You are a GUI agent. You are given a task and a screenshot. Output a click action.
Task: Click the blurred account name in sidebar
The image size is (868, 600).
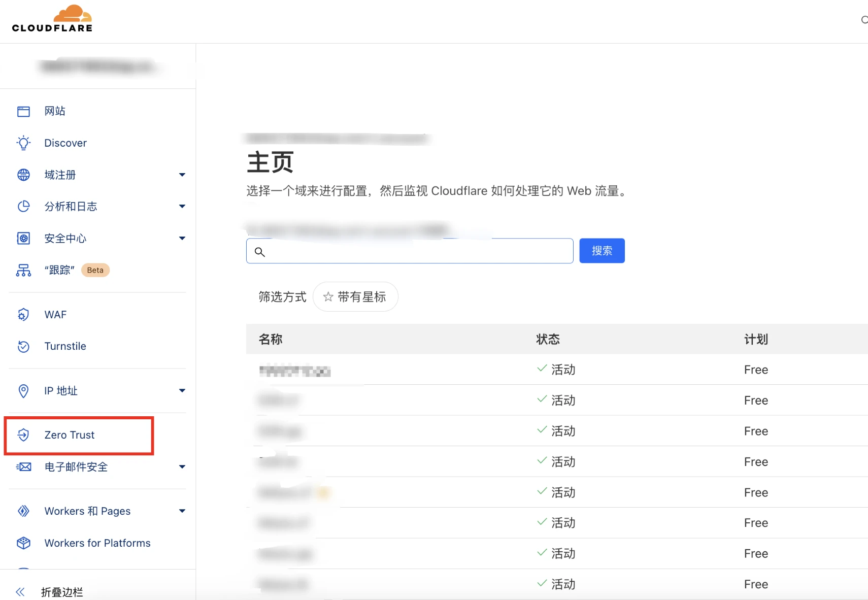pos(97,66)
